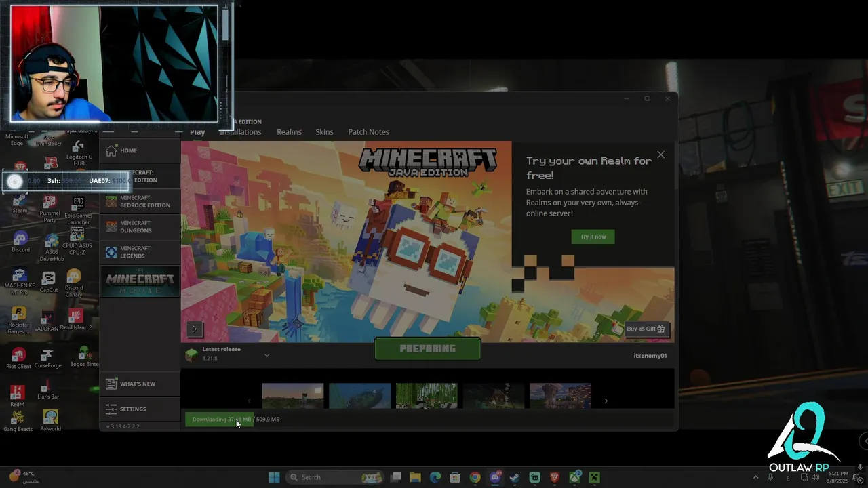Viewport: 868px width, 488px height.
Task: Click Buy as Gift button
Action: [x=648, y=329]
